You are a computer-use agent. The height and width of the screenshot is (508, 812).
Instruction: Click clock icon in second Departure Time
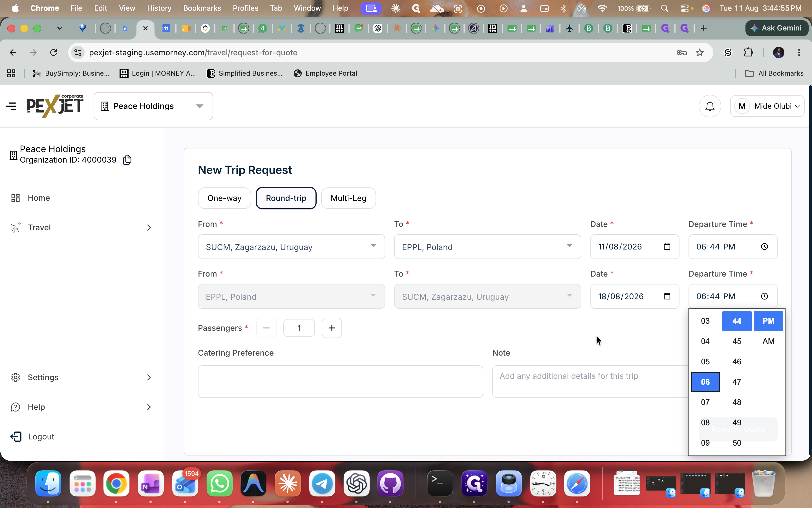[764, 296]
